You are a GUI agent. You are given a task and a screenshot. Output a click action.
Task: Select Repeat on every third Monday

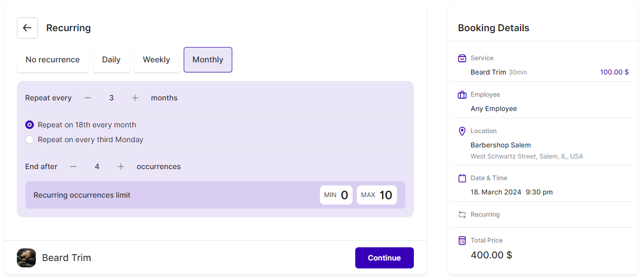click(30, 140)
